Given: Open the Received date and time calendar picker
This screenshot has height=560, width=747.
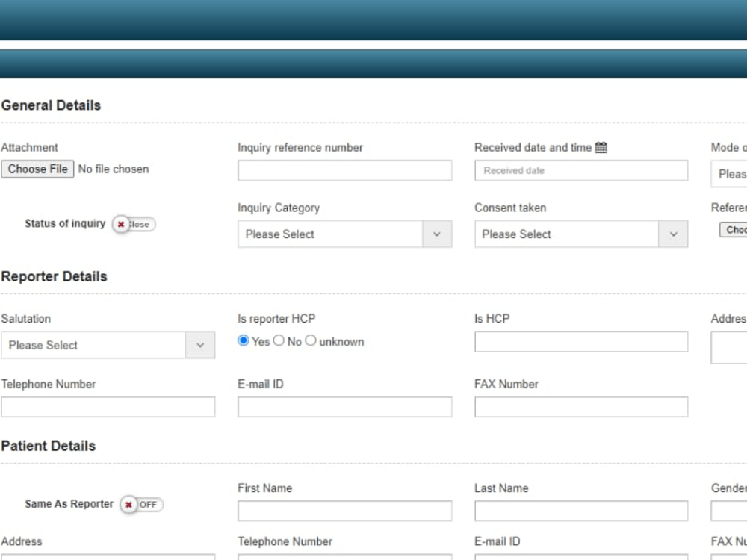Looking at the screenshot, I should [x=601, y=147].
